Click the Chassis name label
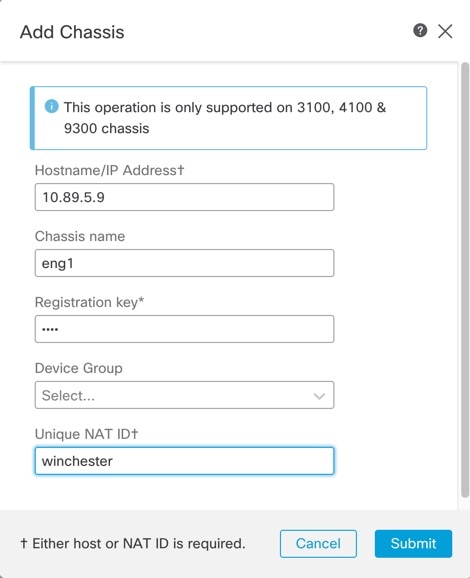This screenshot has height=578, width=470. (x=80, y=236)
